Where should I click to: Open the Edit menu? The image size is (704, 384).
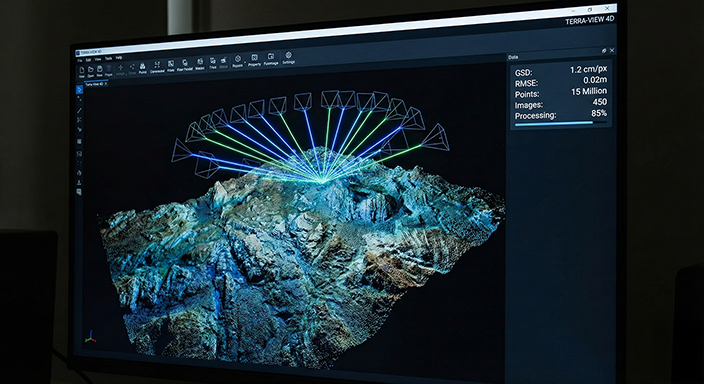pyautogui.click(x=88, y=60)
